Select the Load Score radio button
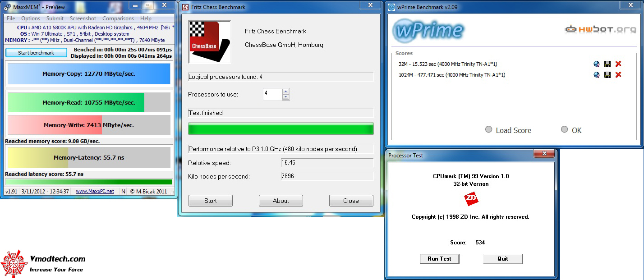The image size is (644, 280). (x=489, y=130)
